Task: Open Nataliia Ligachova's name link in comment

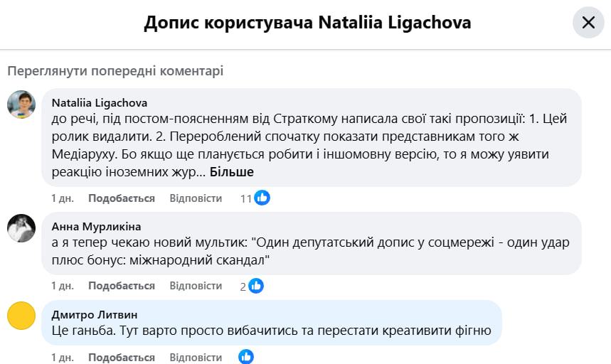Action: (100, 102)
